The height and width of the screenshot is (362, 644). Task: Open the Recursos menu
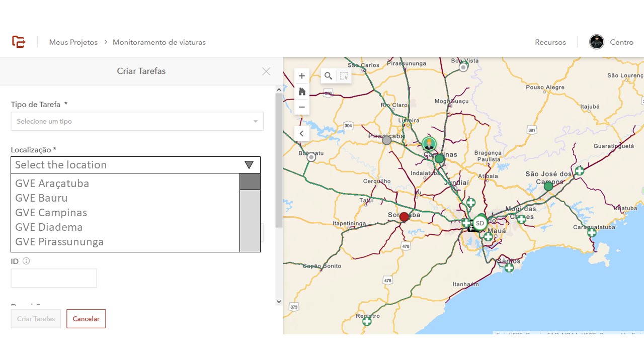pyautogui.click(x=550, y=42)
